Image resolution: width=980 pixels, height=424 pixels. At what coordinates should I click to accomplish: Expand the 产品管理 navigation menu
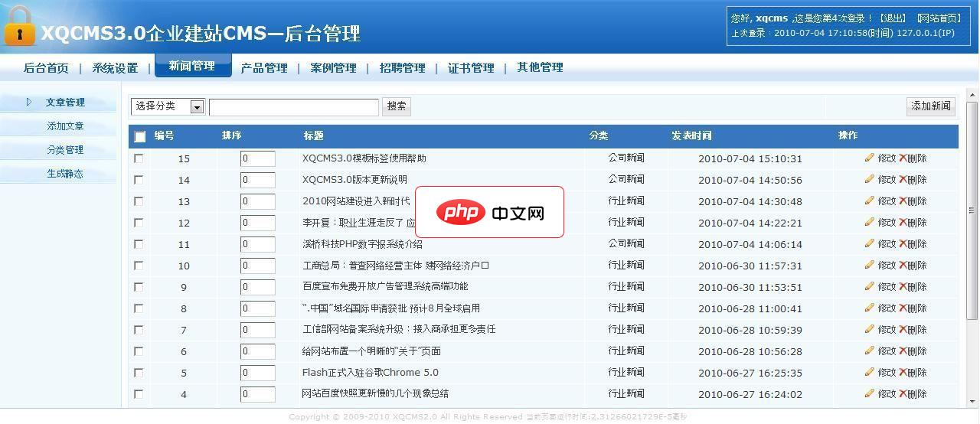tap(264, 67)
